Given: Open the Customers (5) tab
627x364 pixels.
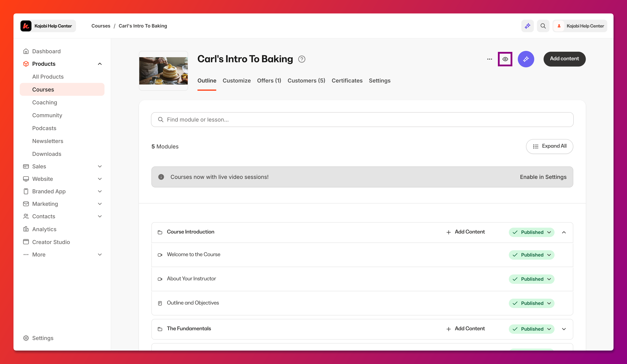Looking at the screenshot, I should tap(306, 81).
